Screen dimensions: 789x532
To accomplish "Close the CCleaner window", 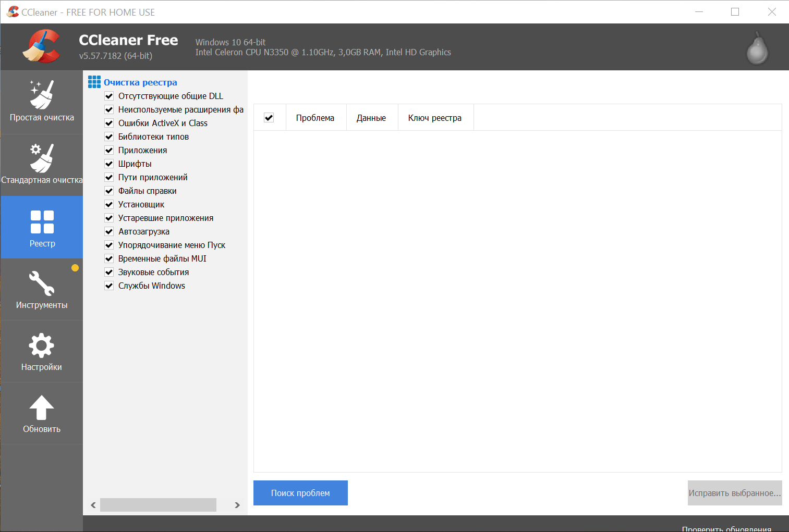I will tap(772, 11).
